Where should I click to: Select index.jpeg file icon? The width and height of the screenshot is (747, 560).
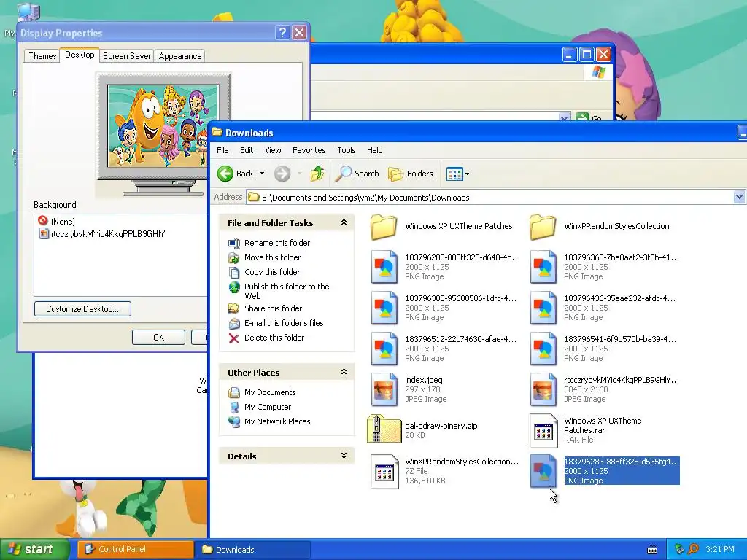click(x=384, y=389)
